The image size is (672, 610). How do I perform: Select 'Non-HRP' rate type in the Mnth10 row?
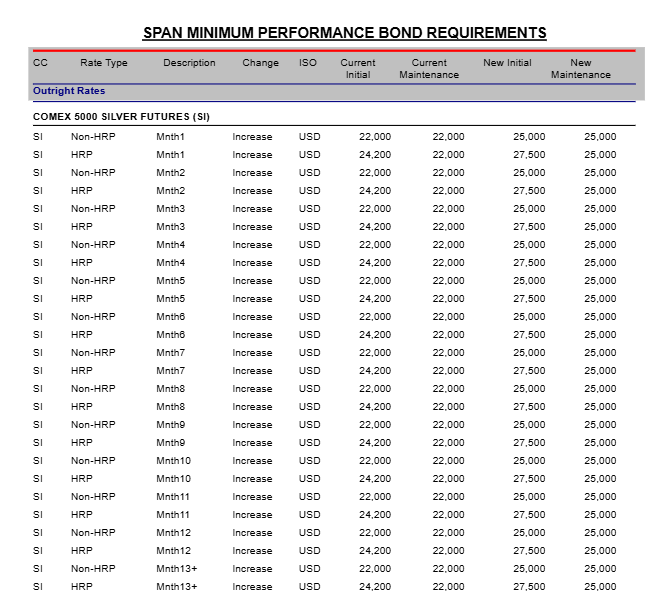point(93,461)
